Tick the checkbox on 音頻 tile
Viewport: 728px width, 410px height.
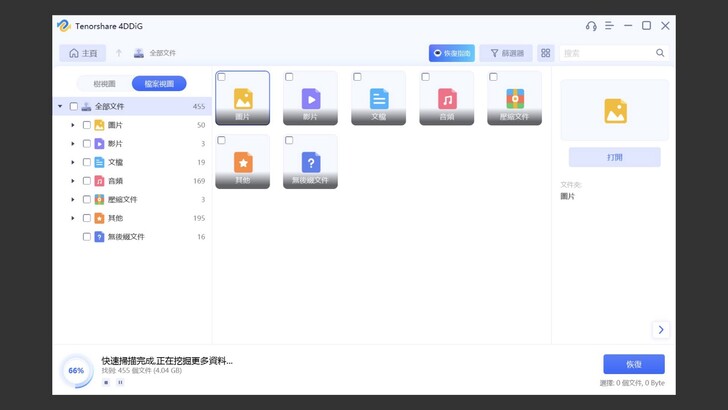(x=425, y=77)
